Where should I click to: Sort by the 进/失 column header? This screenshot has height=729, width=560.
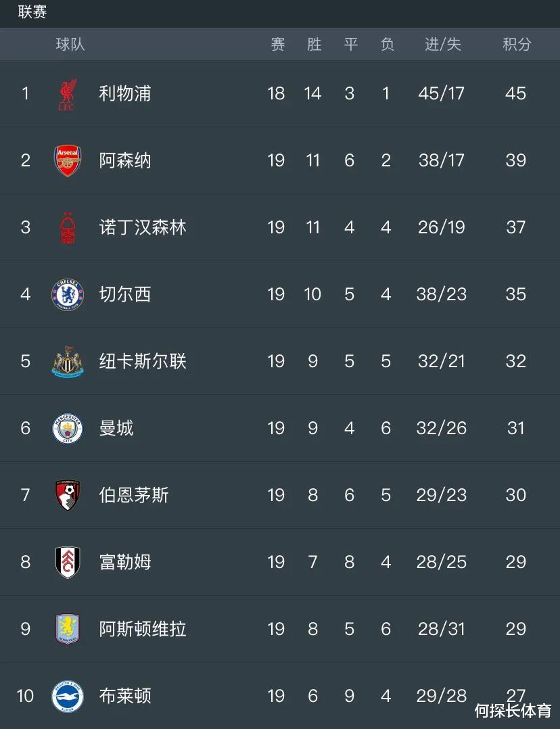[x=442, y=44]
